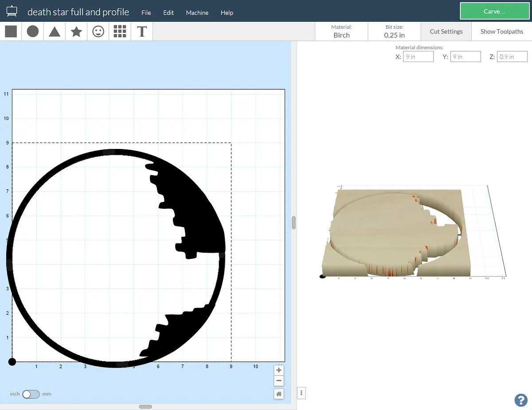Open the Material Birch selector

click(x=341, y=31)
